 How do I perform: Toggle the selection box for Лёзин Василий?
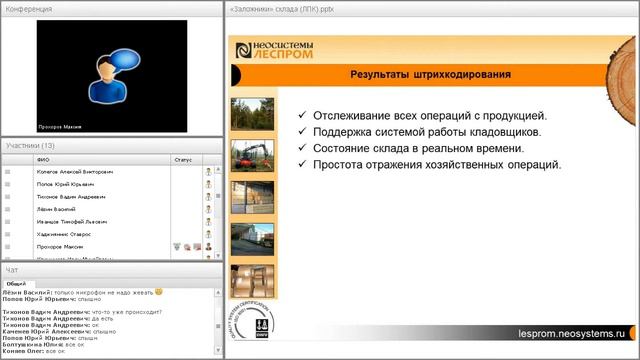click(7, 209)
